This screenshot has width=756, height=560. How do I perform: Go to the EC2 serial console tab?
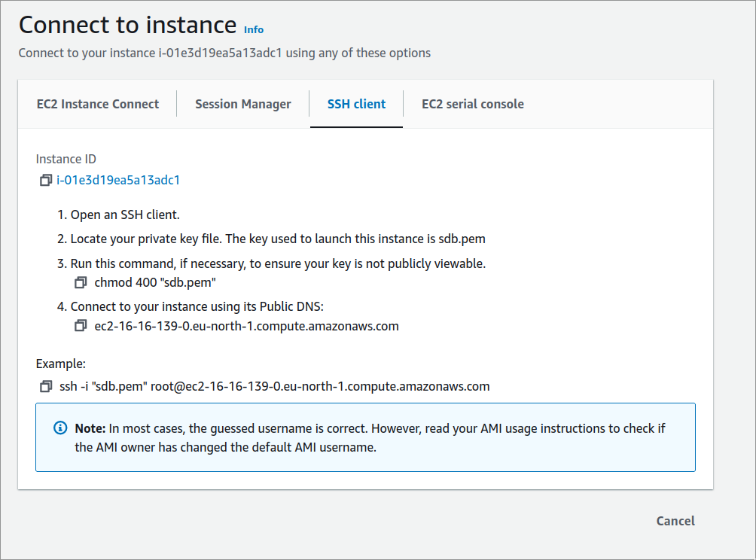click(x=472, y=105)
